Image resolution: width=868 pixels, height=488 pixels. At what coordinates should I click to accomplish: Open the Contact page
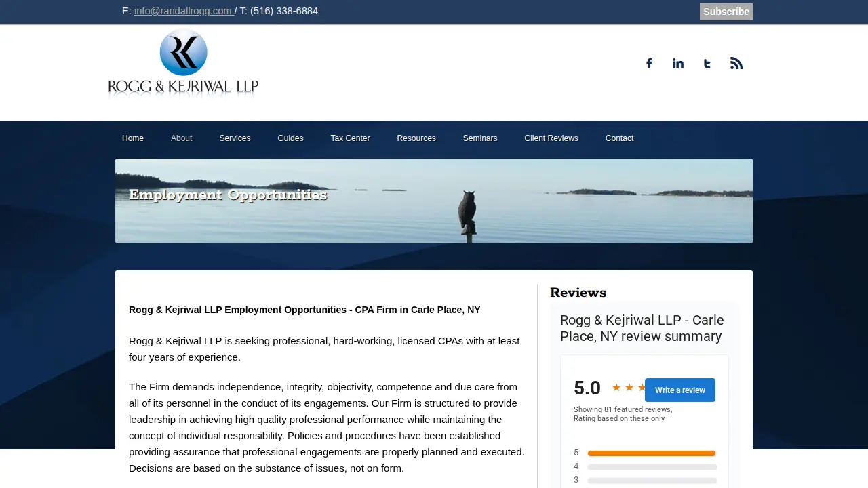click(619, 138)
